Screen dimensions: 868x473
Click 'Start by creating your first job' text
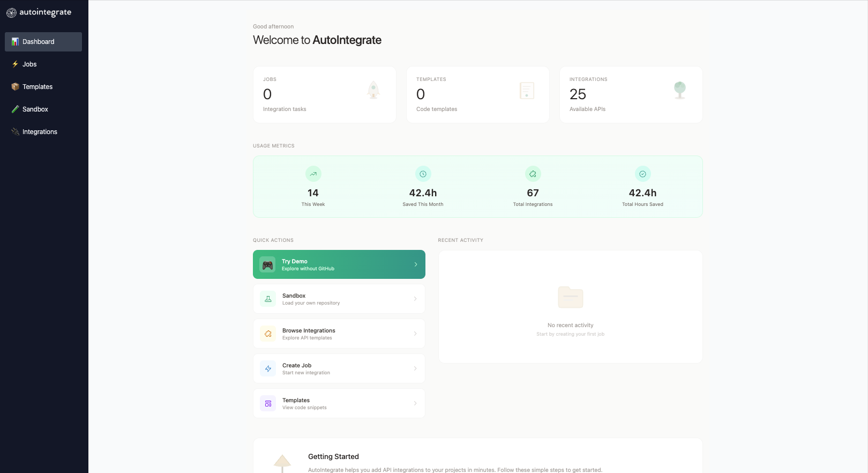click(x=570, y=334)
